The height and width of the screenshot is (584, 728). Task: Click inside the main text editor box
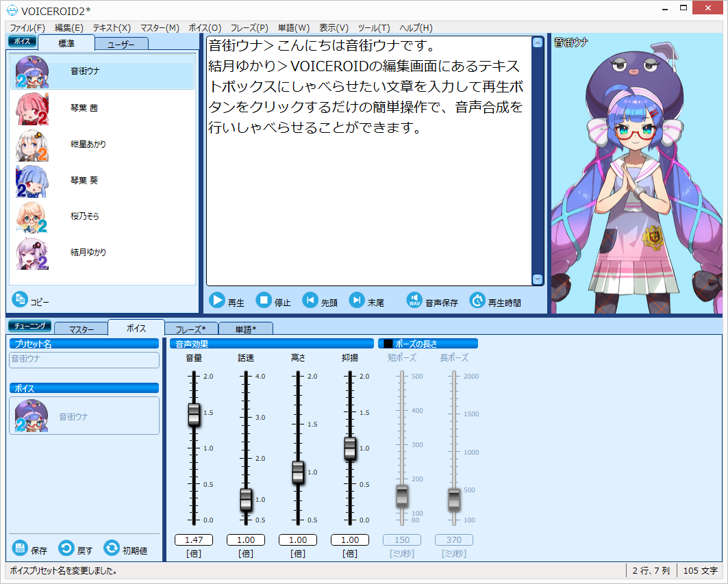pyautogui.click(x=368, y=161)
